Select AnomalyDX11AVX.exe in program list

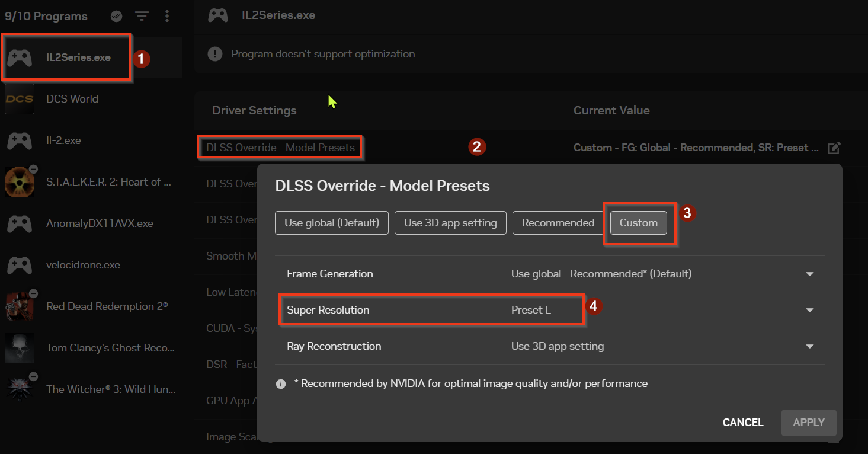pyautogui.click(x=91, y=223)
